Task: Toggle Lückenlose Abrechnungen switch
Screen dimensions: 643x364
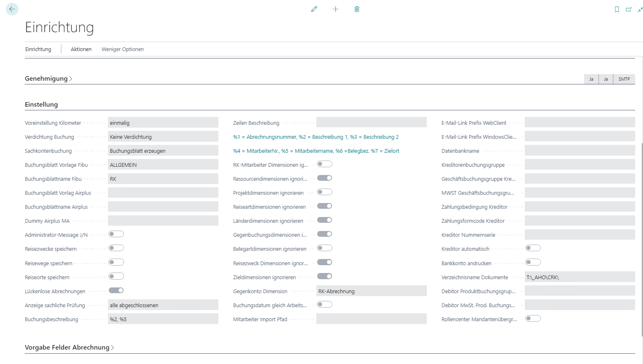Action: coord(116,290)
